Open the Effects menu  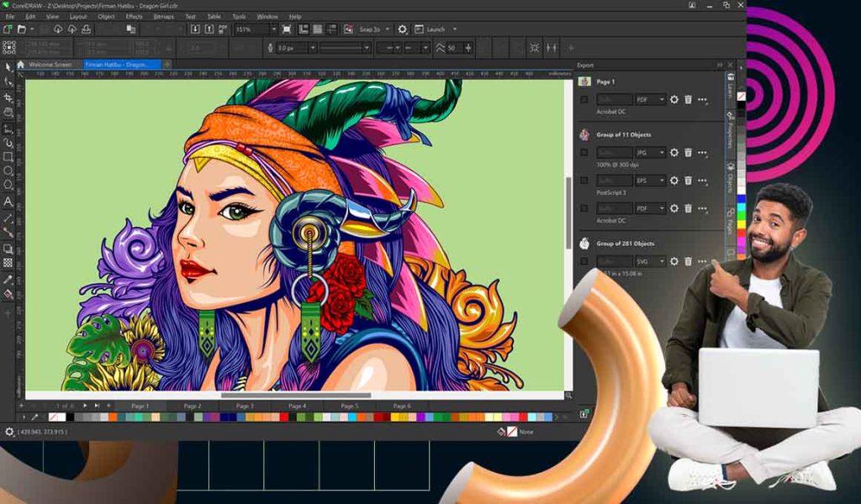point(134,17)
